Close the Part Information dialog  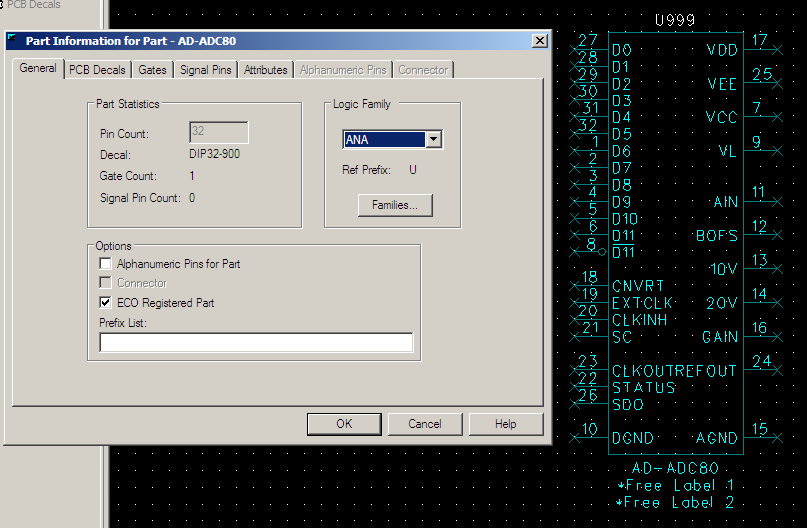[539, 41]
